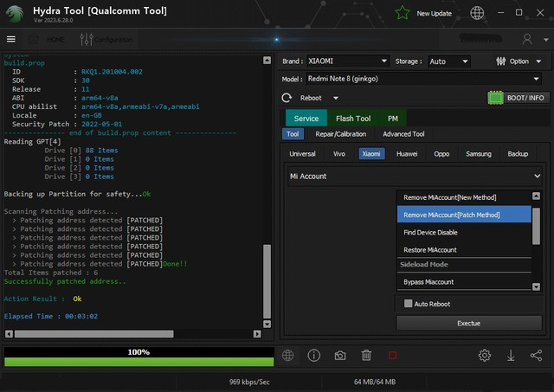Click the operation list scrollbar thumb

536,227
